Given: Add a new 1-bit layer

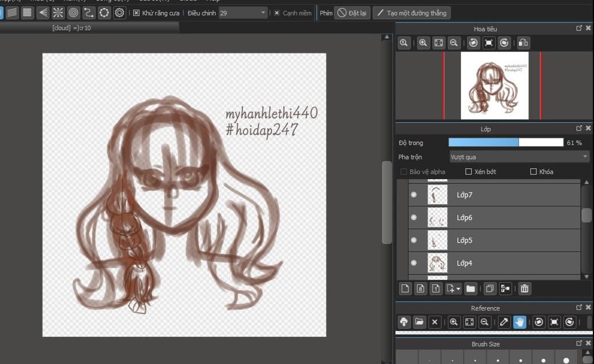Looking at the screenshot, I should point(436,289).
